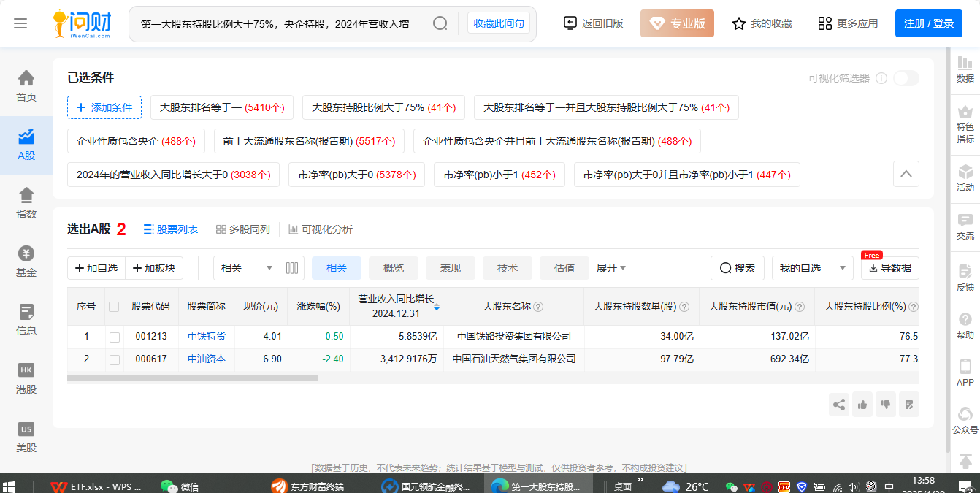Switch to 可视化分析 view
The image size is (980, 493).
[321, 229]
